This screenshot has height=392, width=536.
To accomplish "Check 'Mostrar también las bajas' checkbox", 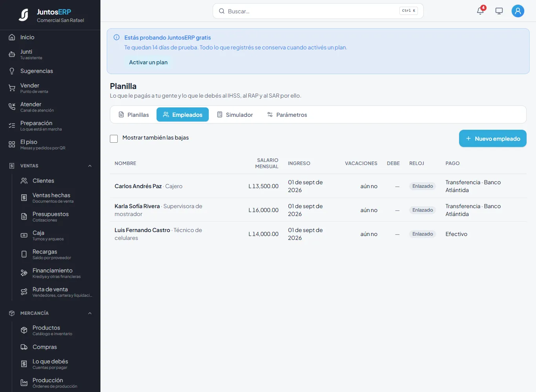I will pos(114,138).
